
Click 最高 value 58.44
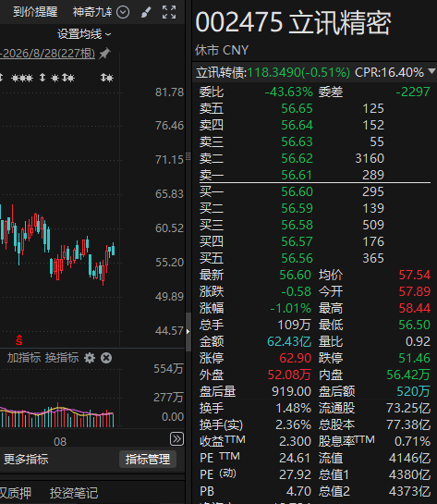[415, 308]
